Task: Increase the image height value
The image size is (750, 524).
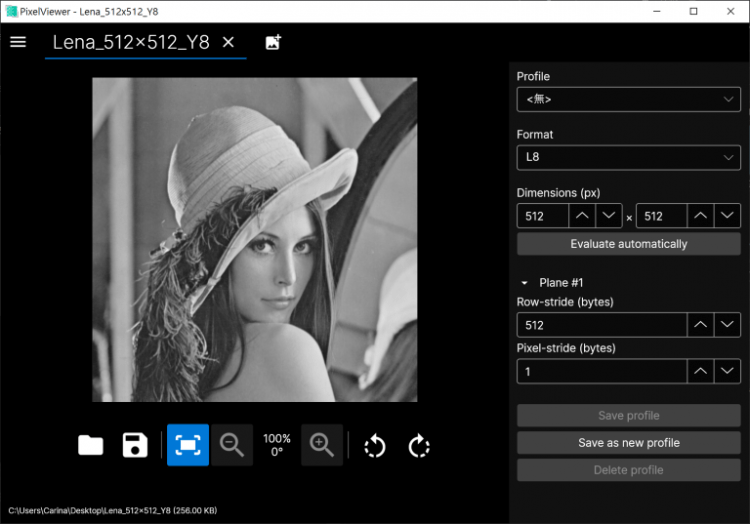Action: tap(700, 216)
